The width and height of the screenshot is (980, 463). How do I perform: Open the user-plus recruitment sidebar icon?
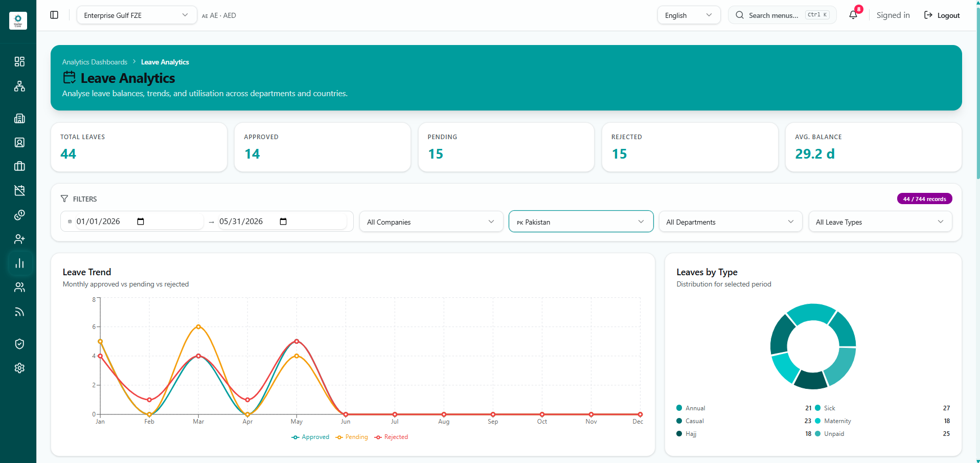tap(19, 239)
